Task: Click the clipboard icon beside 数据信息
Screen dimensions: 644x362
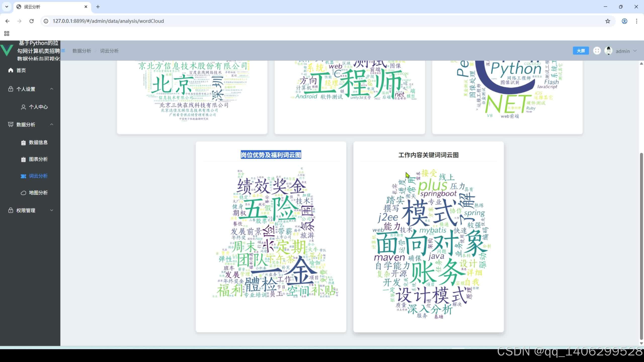Action: tap(23, 143)
